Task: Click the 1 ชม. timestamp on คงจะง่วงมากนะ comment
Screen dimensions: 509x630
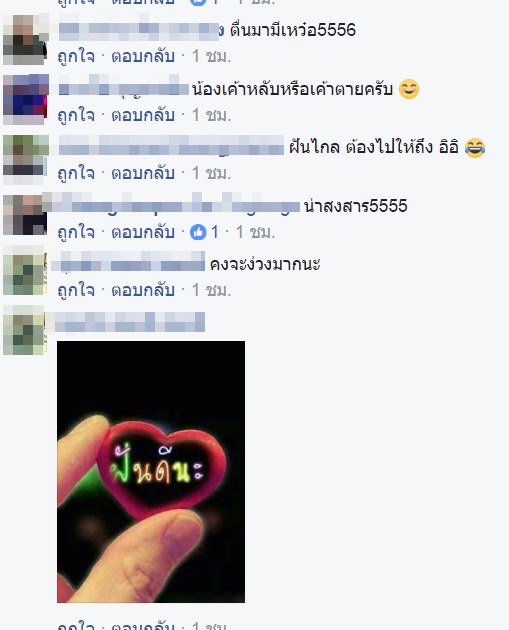Action: 212,290
